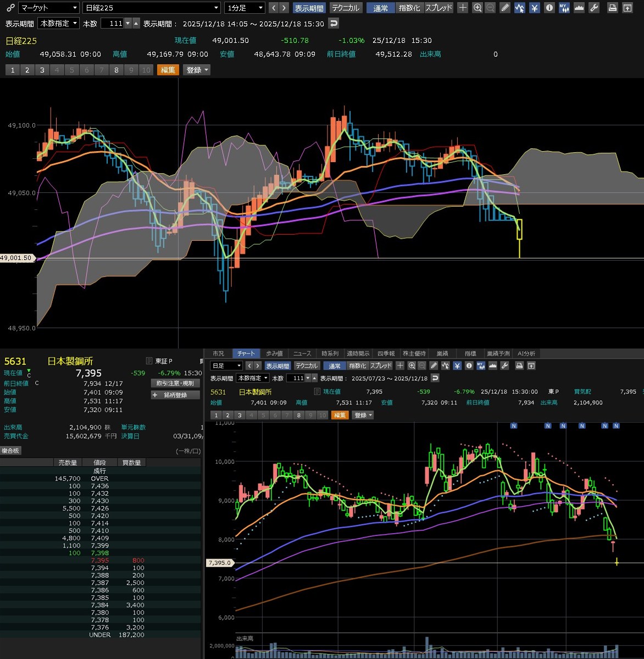
Task: Click the zoom in magnifier in top toolbar
Action: pos(478,8)
